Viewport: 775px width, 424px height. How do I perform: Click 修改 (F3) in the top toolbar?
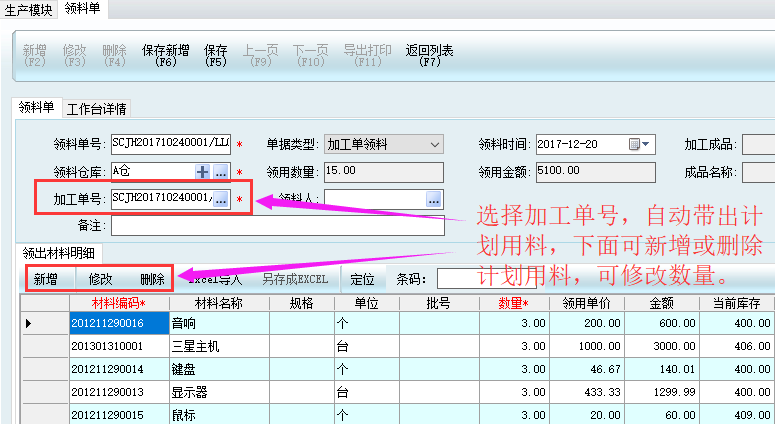point(75,55)
